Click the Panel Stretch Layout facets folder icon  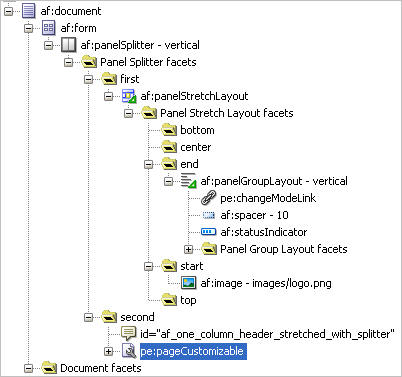(x=149, y=113)
